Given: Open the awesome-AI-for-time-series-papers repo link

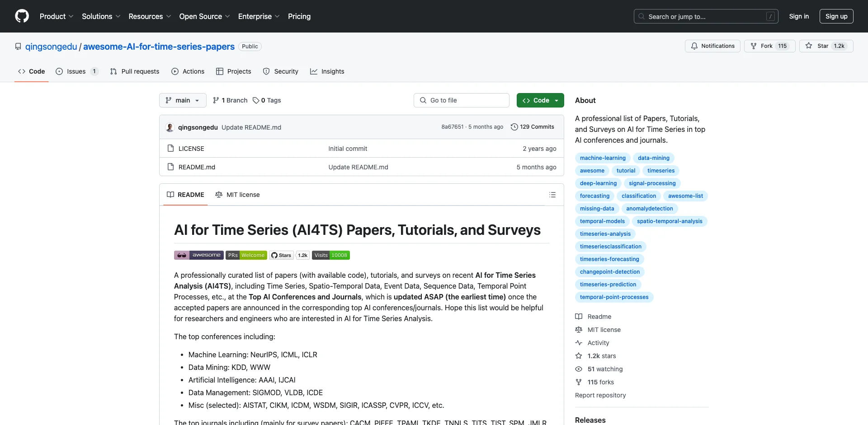Looking at the screenshot, I should [159, 47].
